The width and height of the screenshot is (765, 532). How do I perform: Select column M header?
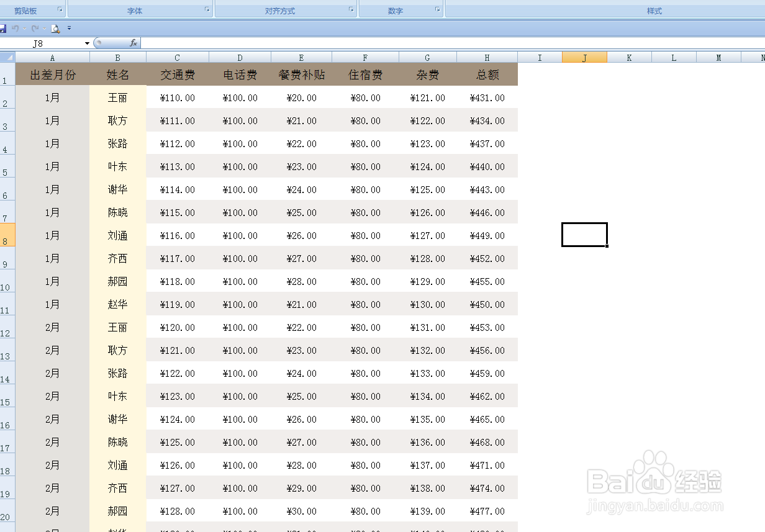pyautogui.click(x=719, y=58)
